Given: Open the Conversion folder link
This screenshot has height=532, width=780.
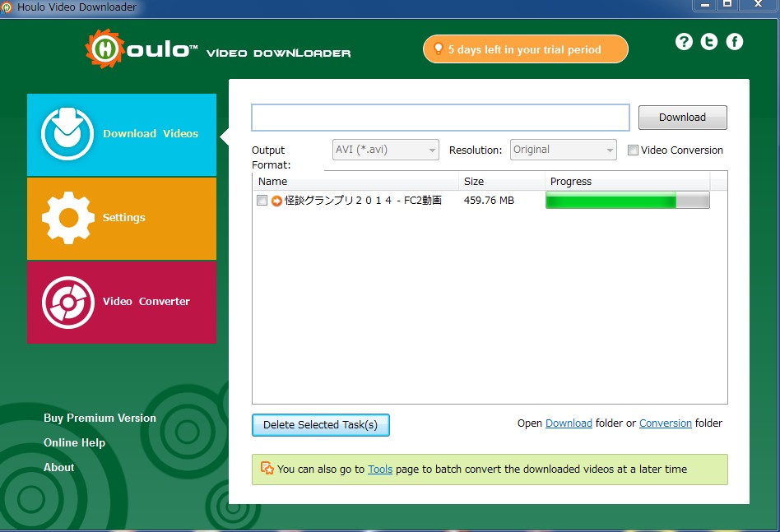Looking at the screenshot, I should click(666, 423).
